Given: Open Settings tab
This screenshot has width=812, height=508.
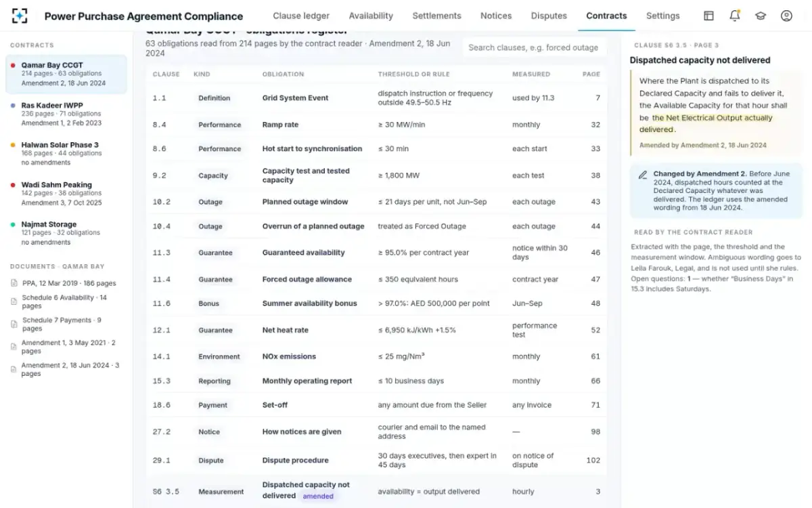Looking at the screenshot, I should coord(662,16).
